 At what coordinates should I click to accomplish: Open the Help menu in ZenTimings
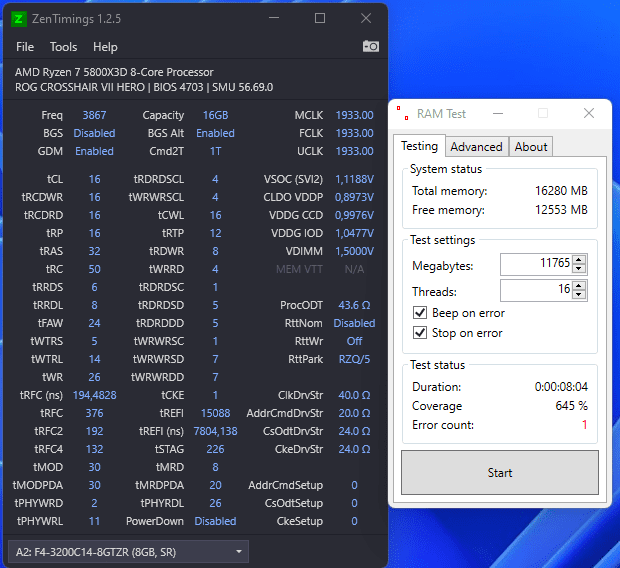point(105,47)
